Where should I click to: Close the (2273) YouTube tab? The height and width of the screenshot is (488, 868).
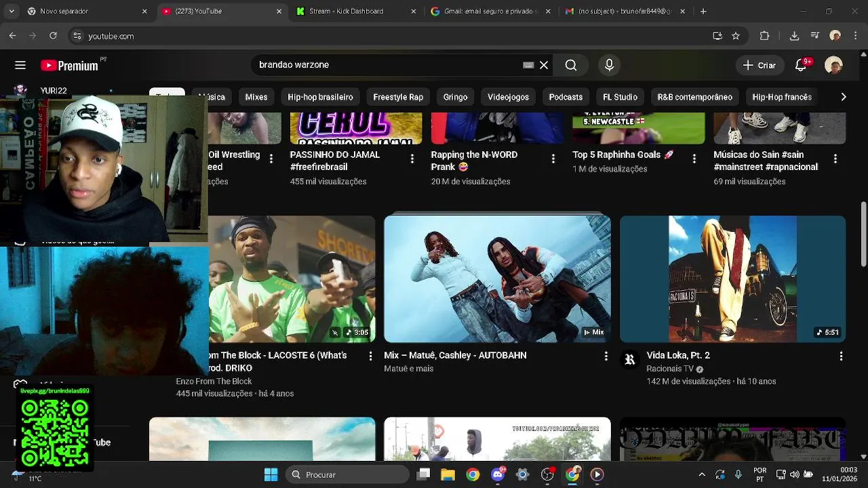click(279, 12)
